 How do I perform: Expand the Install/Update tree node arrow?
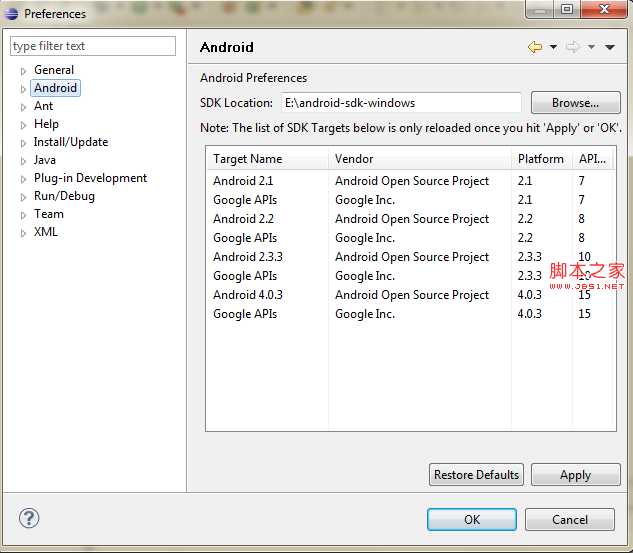tap(23, 143)
